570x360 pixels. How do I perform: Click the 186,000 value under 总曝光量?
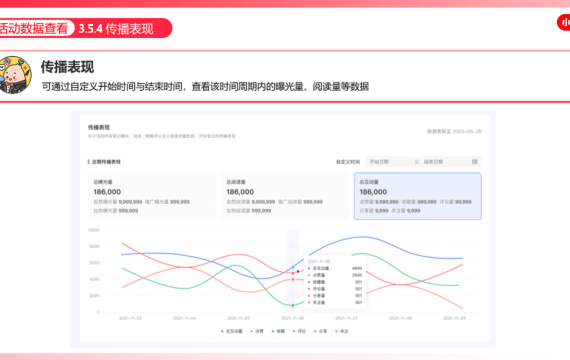point(107,192)
